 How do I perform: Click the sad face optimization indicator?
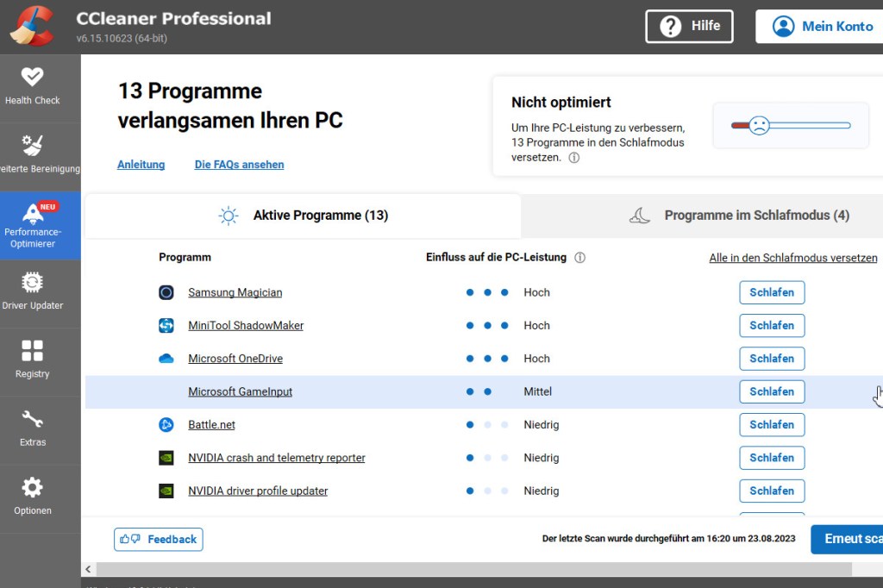pos(759,125)
